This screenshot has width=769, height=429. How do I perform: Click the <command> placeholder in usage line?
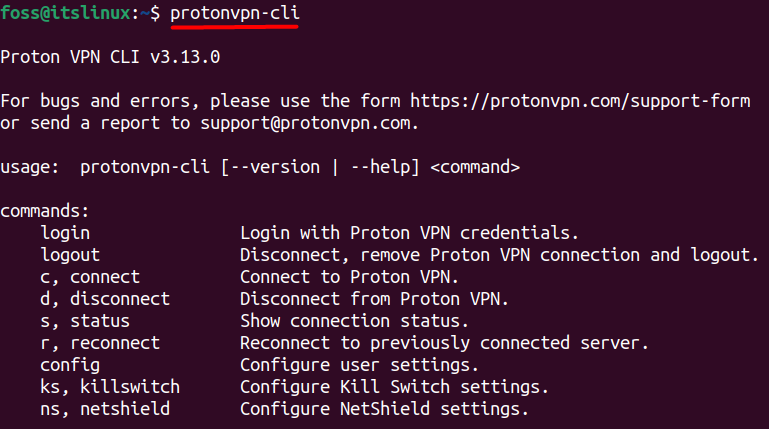pyautogui.click(x=475, y=167)
